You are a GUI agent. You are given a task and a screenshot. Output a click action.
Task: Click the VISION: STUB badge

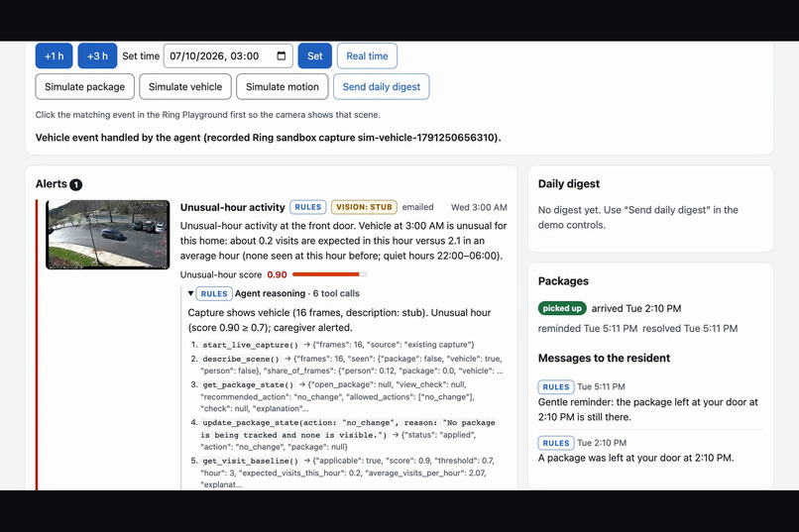coord(364,207)
